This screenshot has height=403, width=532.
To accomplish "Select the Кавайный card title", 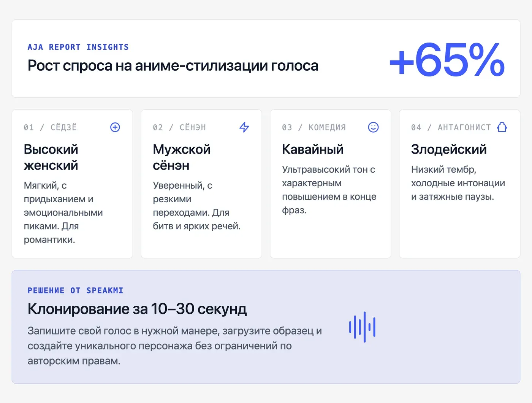I will [313, 149].
